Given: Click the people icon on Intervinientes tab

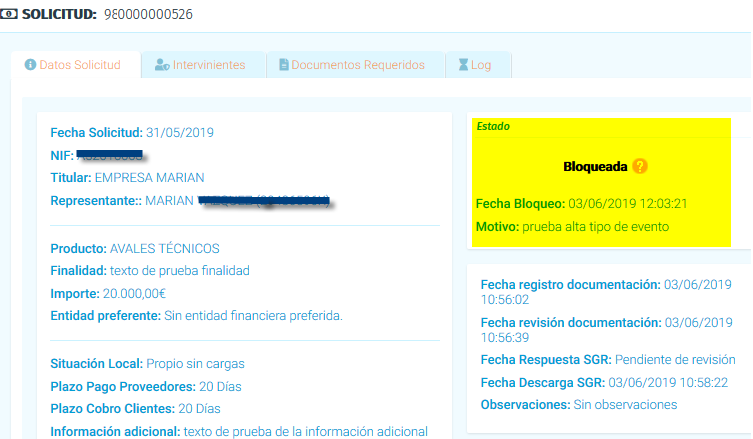Looking at the screenshot, I should coord(162,64).
